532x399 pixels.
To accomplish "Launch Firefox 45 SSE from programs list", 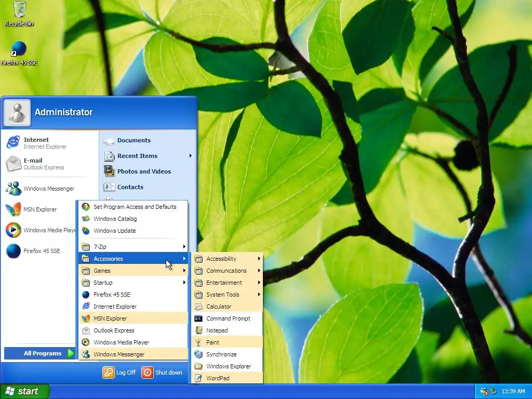I will pos(134,295).
